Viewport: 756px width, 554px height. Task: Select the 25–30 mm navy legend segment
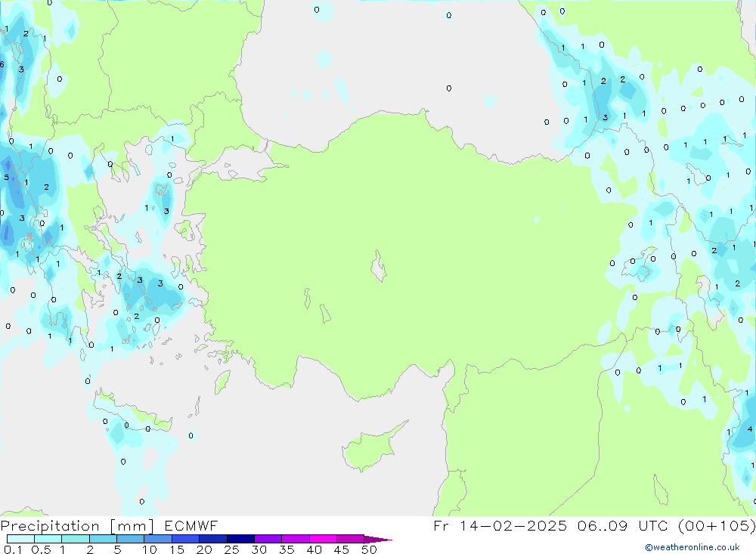(x=240, y=539)
